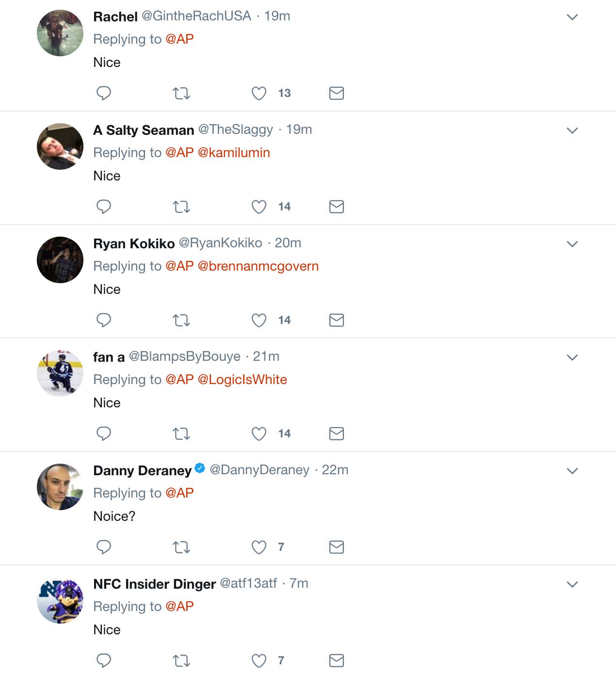The height and width of the screenshot is (675, 616).
Task: Click NFC Insider Dinger's avatar
Action: [x=60, y=600]
